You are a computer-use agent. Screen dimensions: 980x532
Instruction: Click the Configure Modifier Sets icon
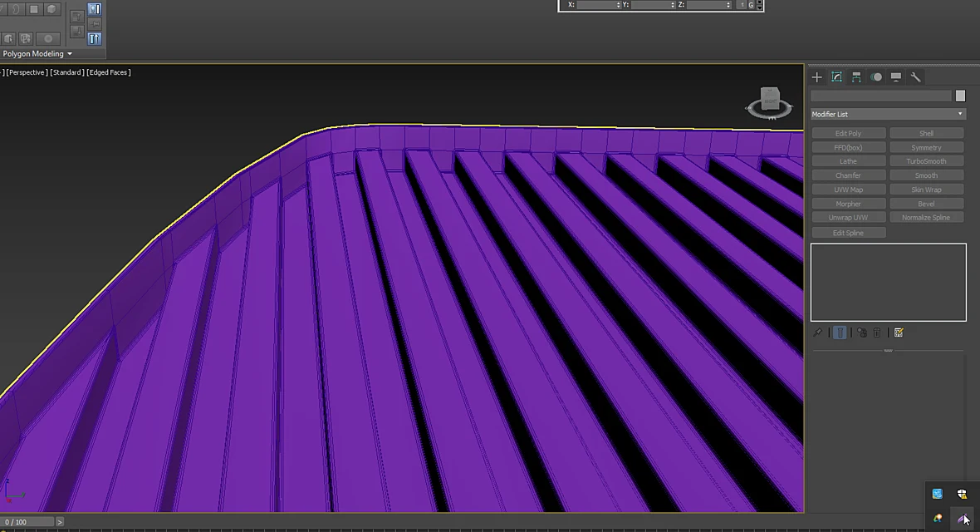pos(899,333)
